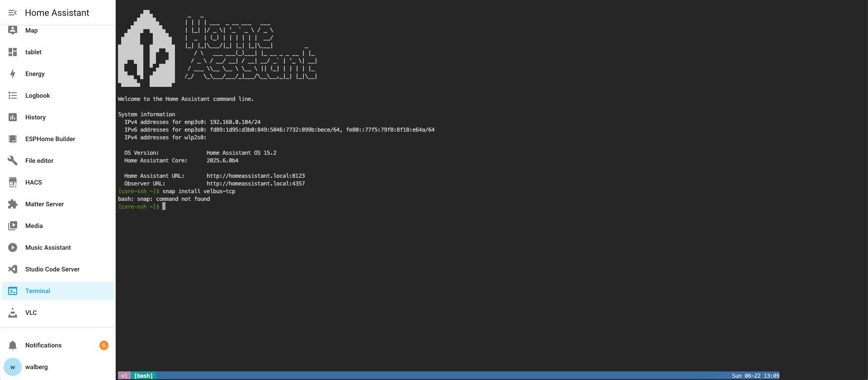The image size is (868, 380).
Task: Click the [bash] tmux window tab
Action: pos(143,375)
